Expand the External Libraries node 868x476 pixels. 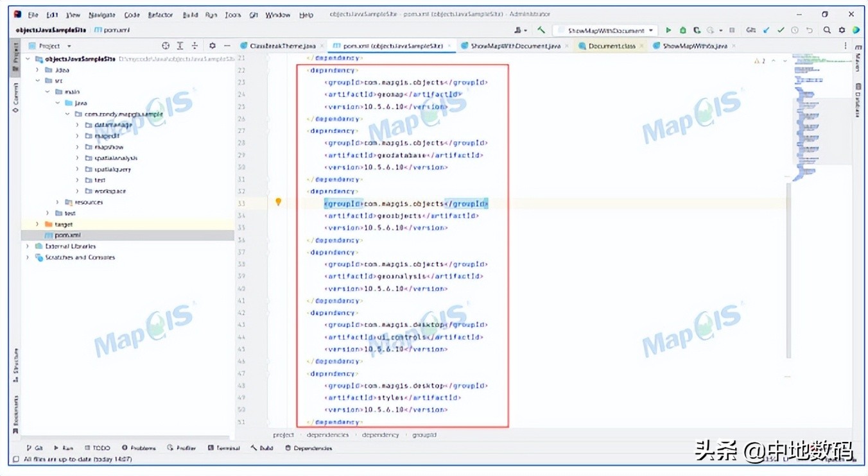tap(28, 246)
